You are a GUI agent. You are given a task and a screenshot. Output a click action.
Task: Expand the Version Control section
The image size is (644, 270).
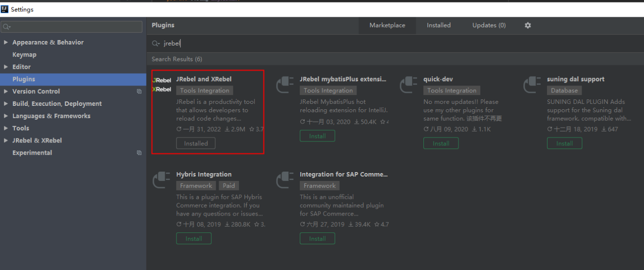pos(6,91)
